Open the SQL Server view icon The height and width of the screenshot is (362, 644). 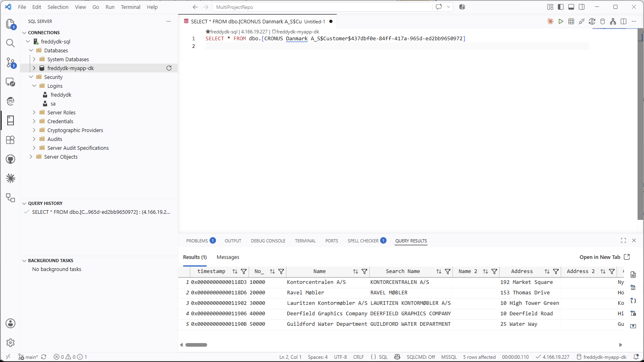(x=10, y=120)
